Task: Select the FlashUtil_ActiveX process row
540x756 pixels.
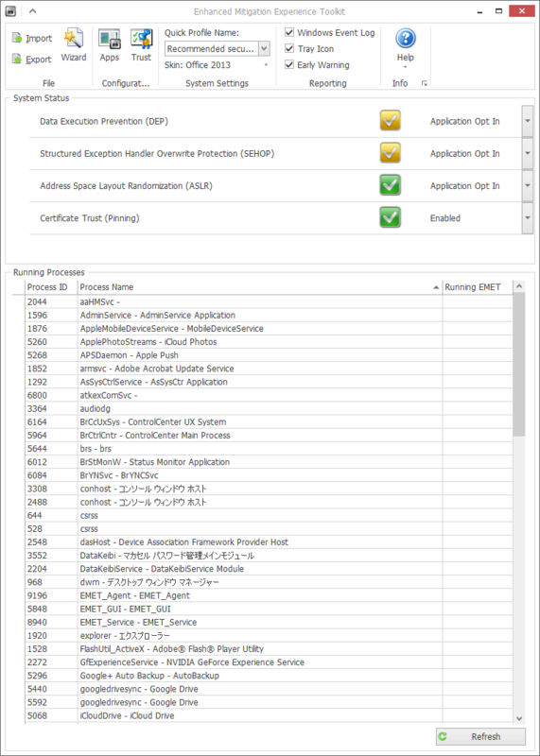Action: (x=270, y=649)
